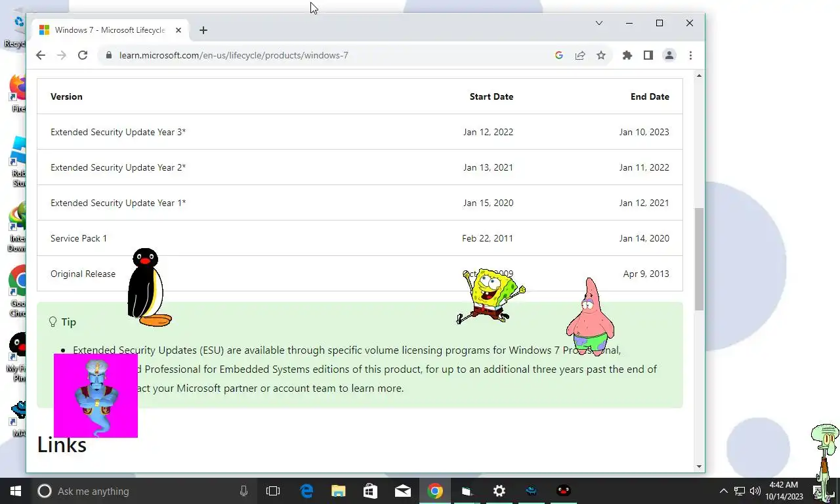Open the Google Chrome desktop shortcut
This screenshot has height=504, width=840.
click(18, 291)
